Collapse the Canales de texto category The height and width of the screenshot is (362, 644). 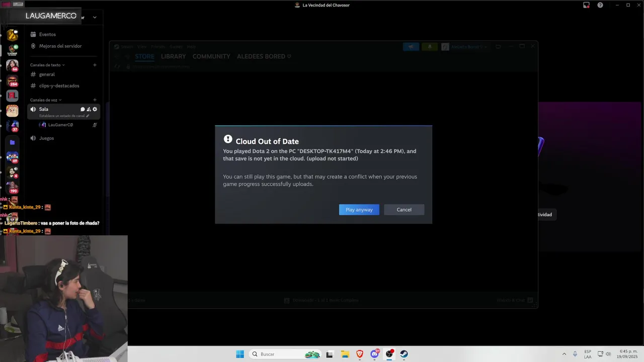pyautogui.click(x=47, y=65)
